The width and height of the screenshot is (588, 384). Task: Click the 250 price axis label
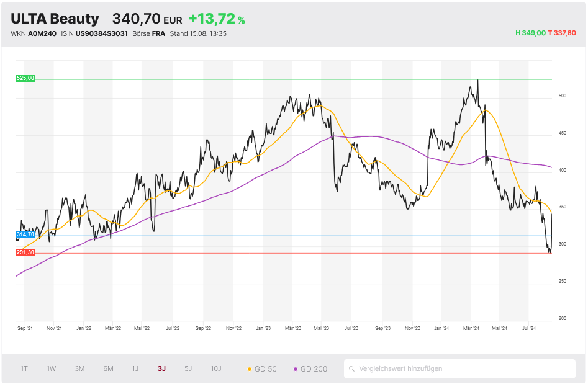[562, 282]
